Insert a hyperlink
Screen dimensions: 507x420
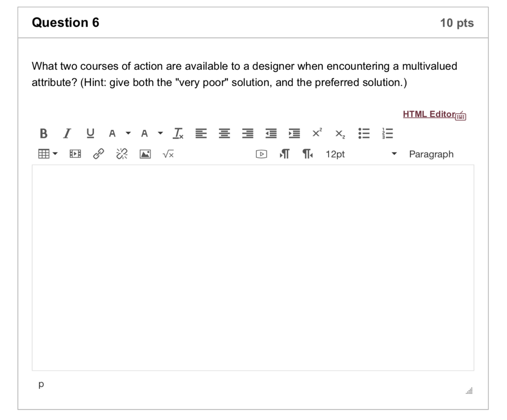pos(98,154)
